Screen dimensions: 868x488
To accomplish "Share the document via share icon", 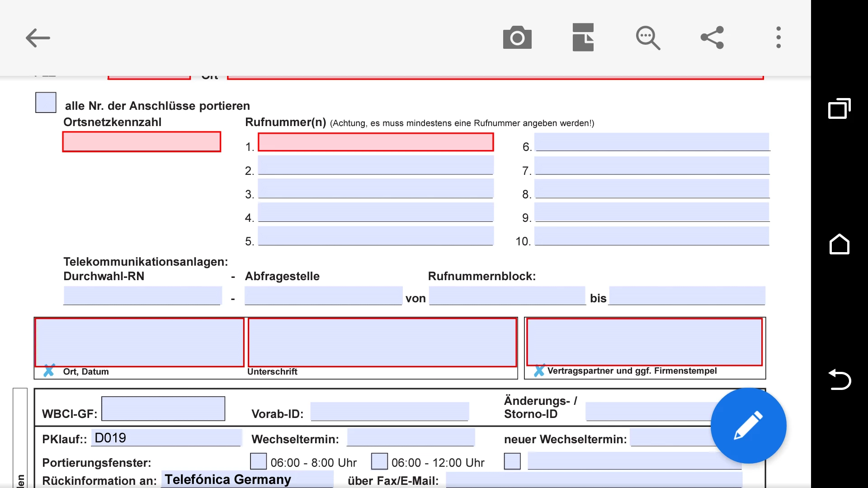I will 712,38.
